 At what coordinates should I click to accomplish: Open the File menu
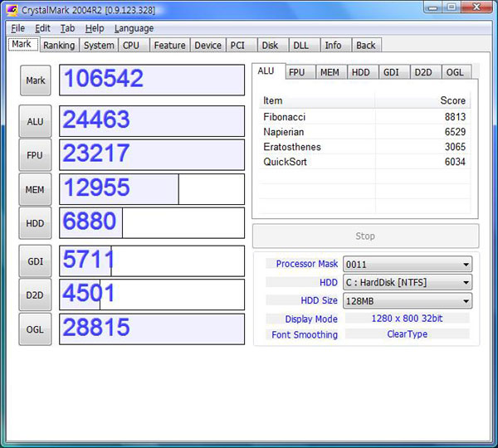coord(17,28)
